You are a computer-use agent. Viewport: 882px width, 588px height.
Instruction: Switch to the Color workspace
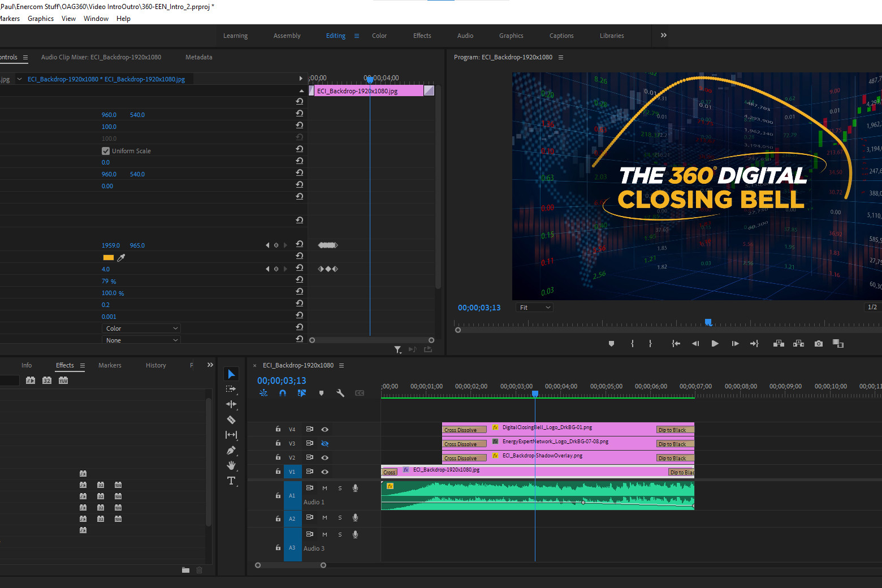[379, 36]
